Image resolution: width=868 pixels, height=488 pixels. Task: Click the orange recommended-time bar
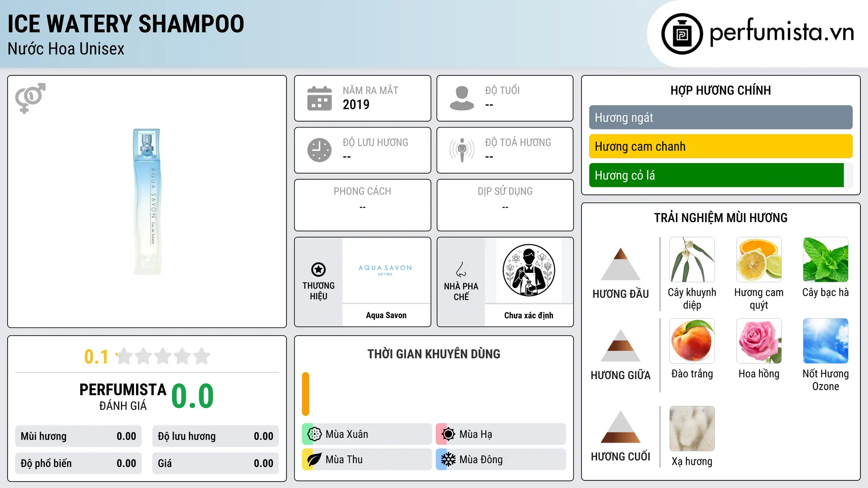tap(306, 394)
